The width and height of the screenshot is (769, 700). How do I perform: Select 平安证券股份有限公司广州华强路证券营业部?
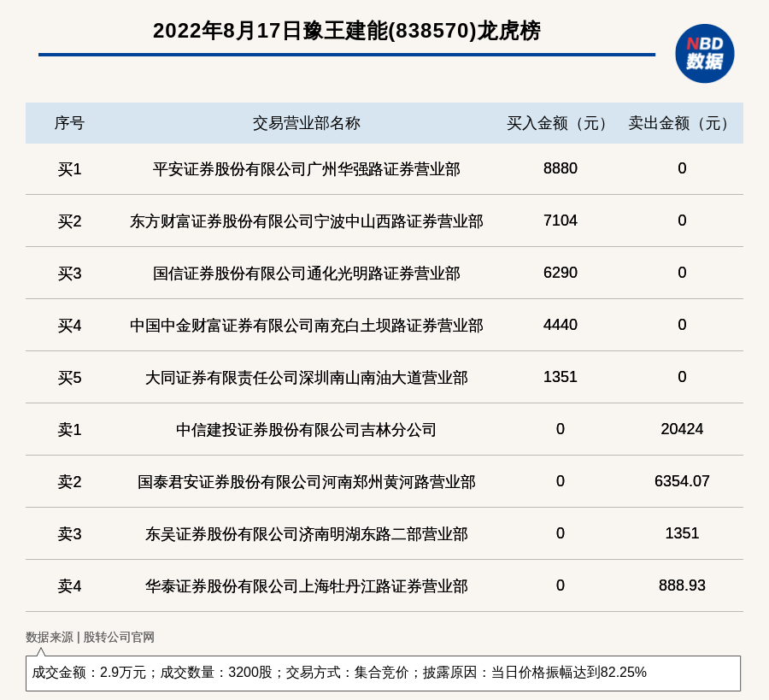pyautogui.click(x=307, y=169)
